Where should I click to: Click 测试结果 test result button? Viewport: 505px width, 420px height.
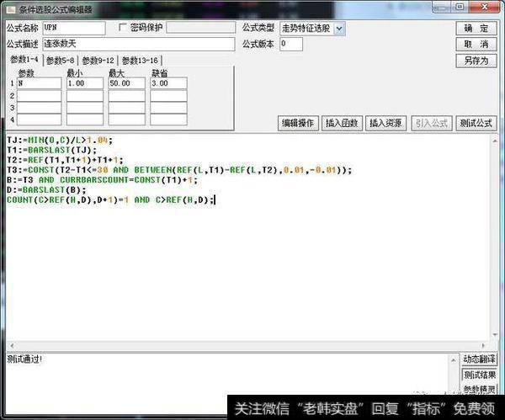coord(479,375)
